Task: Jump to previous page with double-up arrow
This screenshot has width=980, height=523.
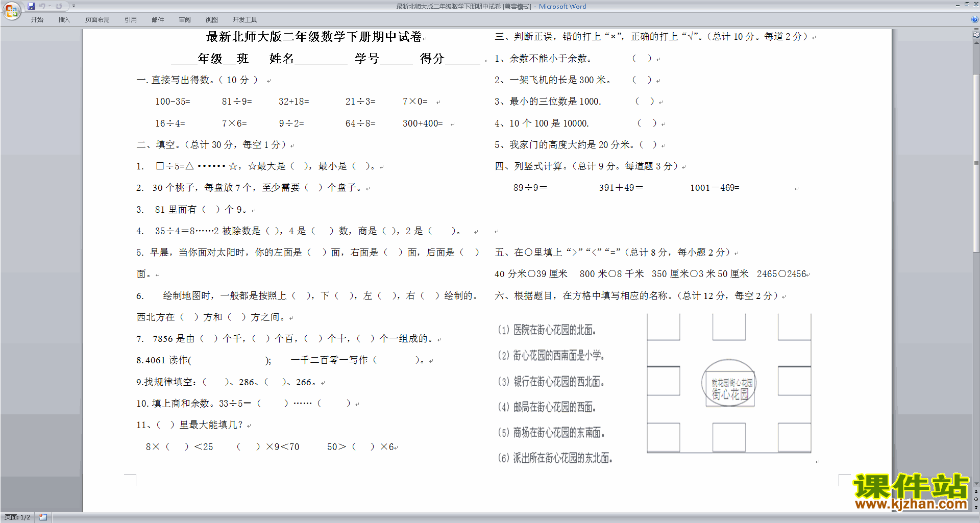Action: click(976, 492)
